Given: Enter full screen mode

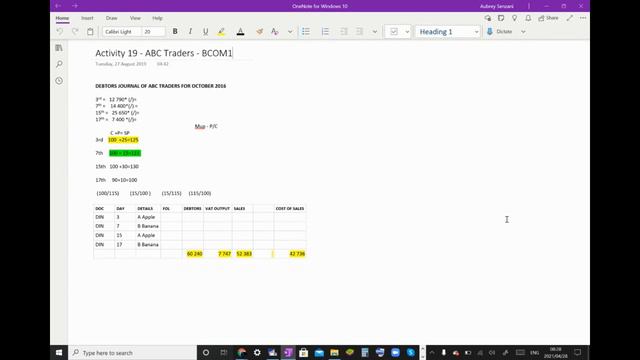Looking at the screenshot, I should pos(570,18).
